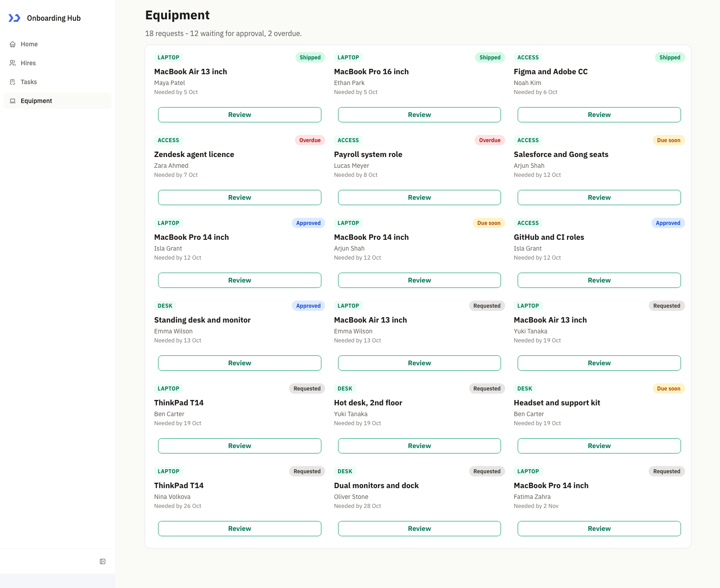Review Fatima Zahra's MacBook Pro 14 inch
Image resolution: width=720 pixels, height=588 pixels.
point(599,529)
